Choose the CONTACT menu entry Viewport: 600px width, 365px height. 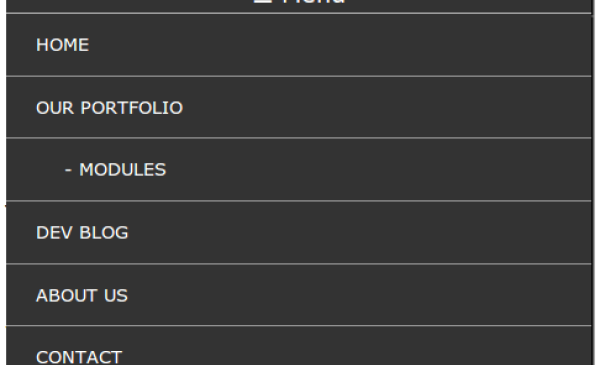point(79,357)
